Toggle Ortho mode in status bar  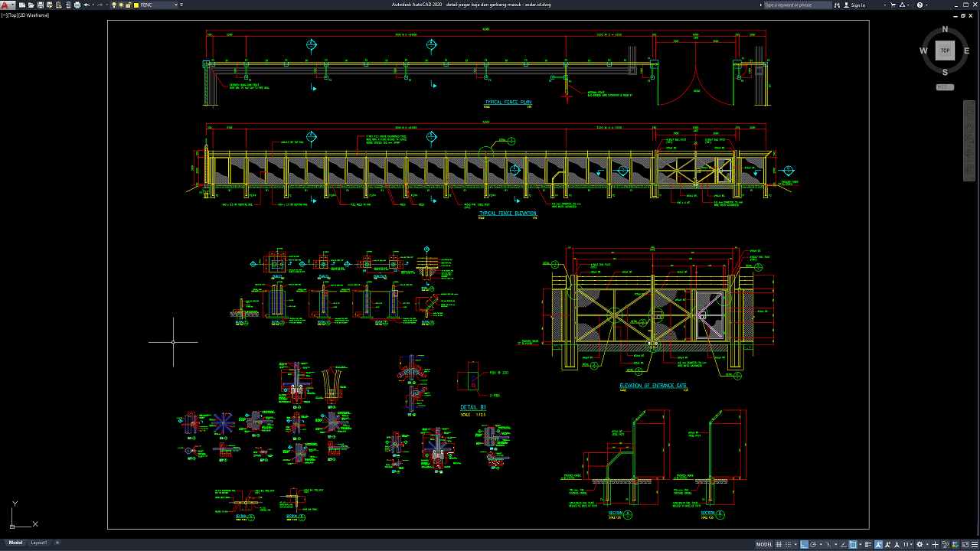[805, 544]
